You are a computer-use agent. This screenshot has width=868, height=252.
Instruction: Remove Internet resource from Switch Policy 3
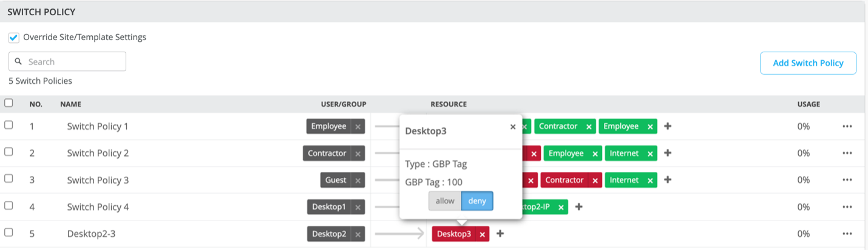pyautogui.click(x=650, y=180)
